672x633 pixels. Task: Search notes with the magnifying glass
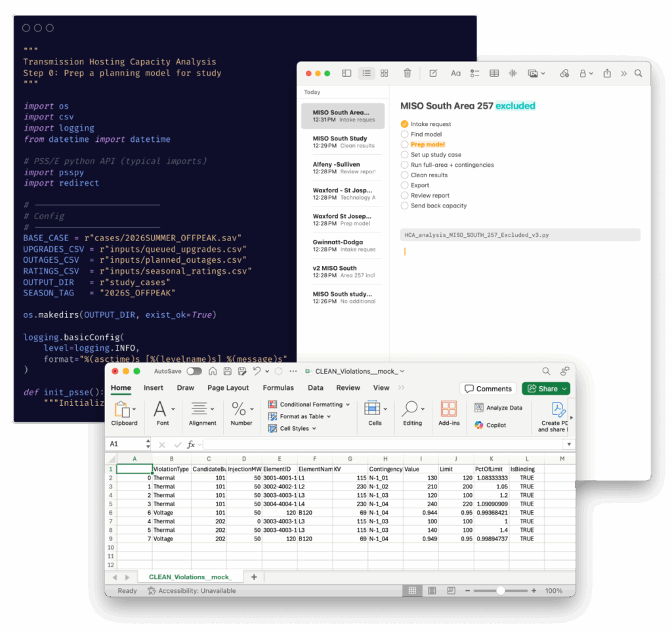(638, 74)
